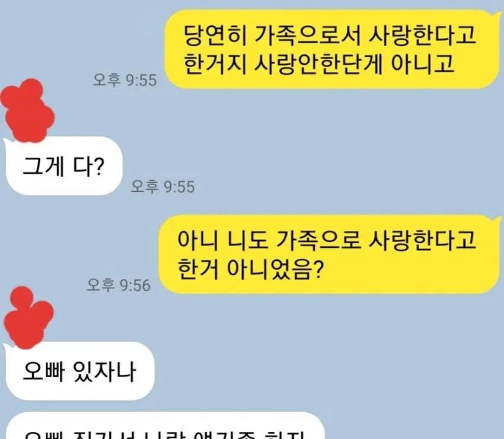Click "가족으로서" in the top yellow message
Image resolution: width=504 pixels, height=439 pixels.
(307, 35)
